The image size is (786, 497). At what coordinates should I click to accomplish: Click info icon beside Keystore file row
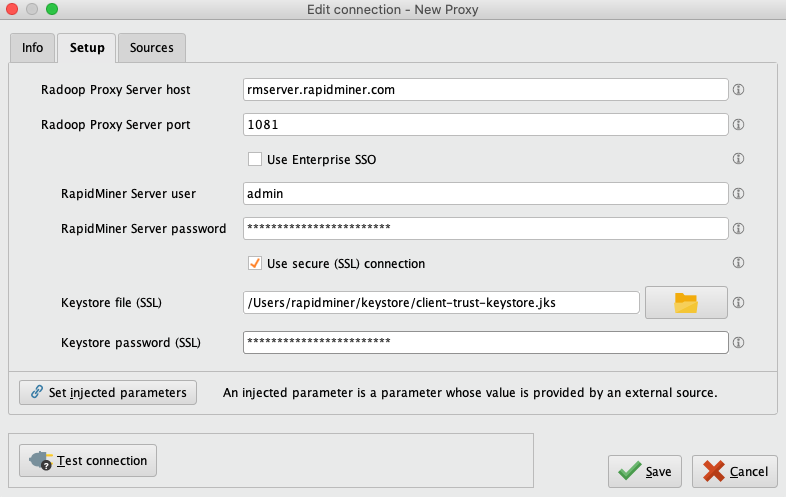tap(739, 303)
